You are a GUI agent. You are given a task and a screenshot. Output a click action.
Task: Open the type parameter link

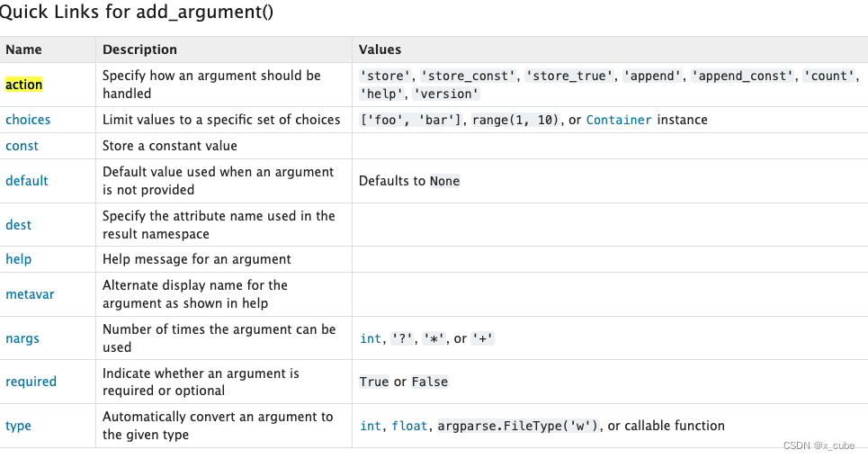pos(18,426)
